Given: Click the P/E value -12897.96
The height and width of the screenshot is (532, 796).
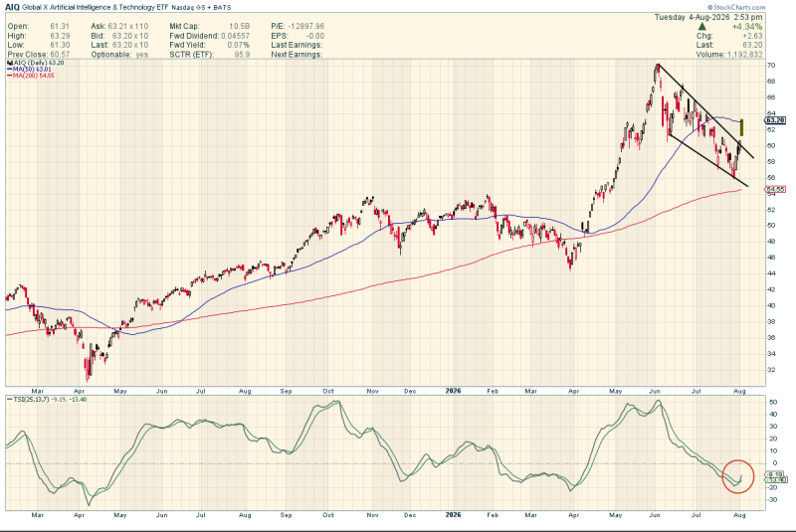Looking at the screenshot, I should 306,27.
